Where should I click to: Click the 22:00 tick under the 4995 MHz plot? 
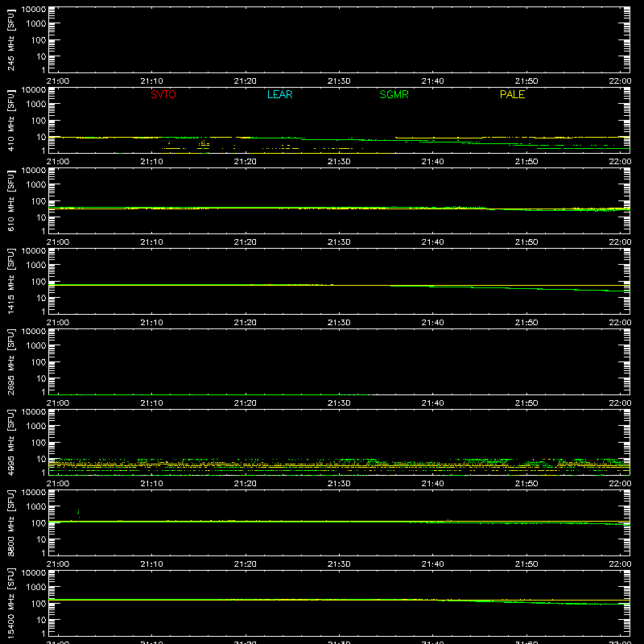[620, 484]
